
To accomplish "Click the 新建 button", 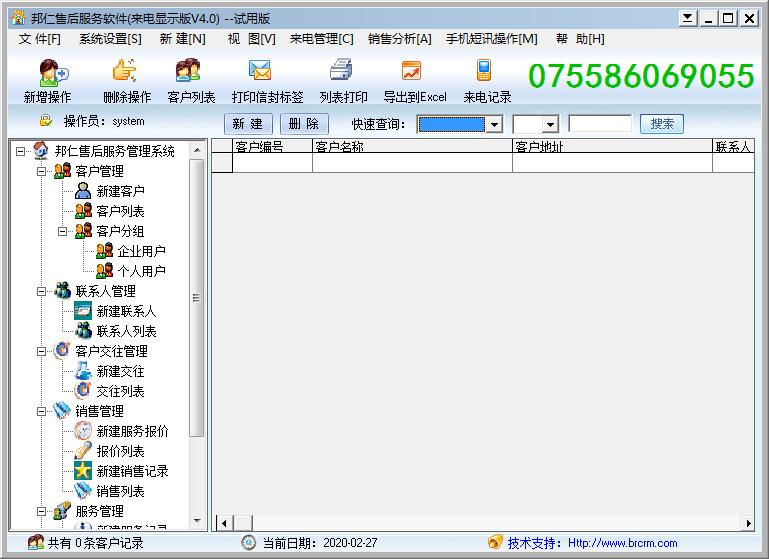I will (x=248, y=124).
